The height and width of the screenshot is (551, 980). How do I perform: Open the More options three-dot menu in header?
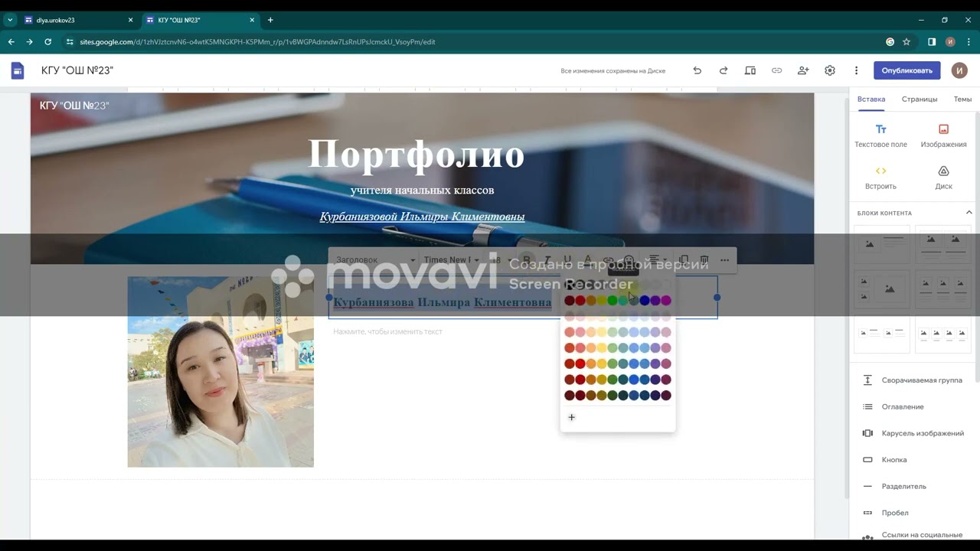[856, 70]
